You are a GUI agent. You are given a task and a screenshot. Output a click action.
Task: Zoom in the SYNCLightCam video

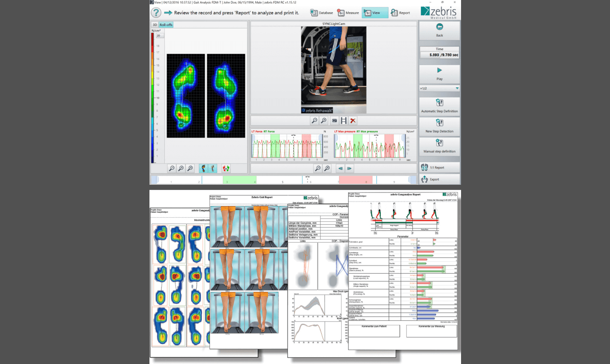click(324, 121)
